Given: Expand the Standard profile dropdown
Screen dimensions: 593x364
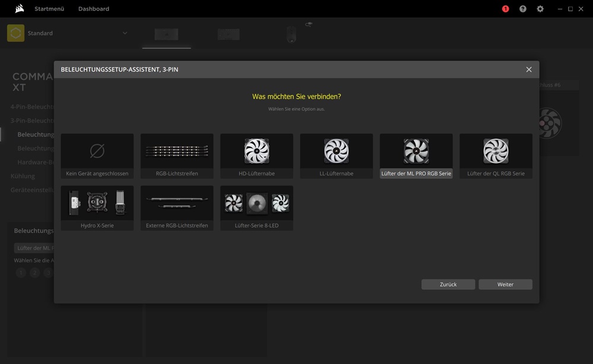Looking at the screenshot, I should tap(125, 33).
